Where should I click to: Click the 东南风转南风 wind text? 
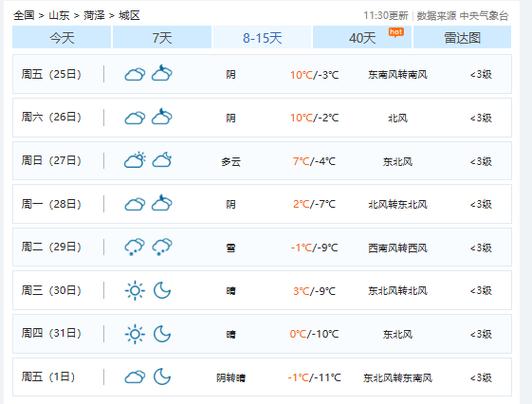click(x=398, y=75)
